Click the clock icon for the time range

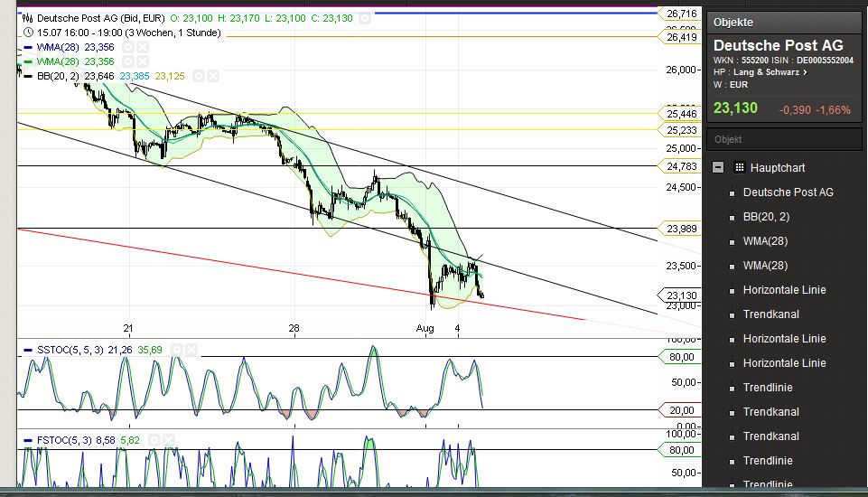(28, 33)
